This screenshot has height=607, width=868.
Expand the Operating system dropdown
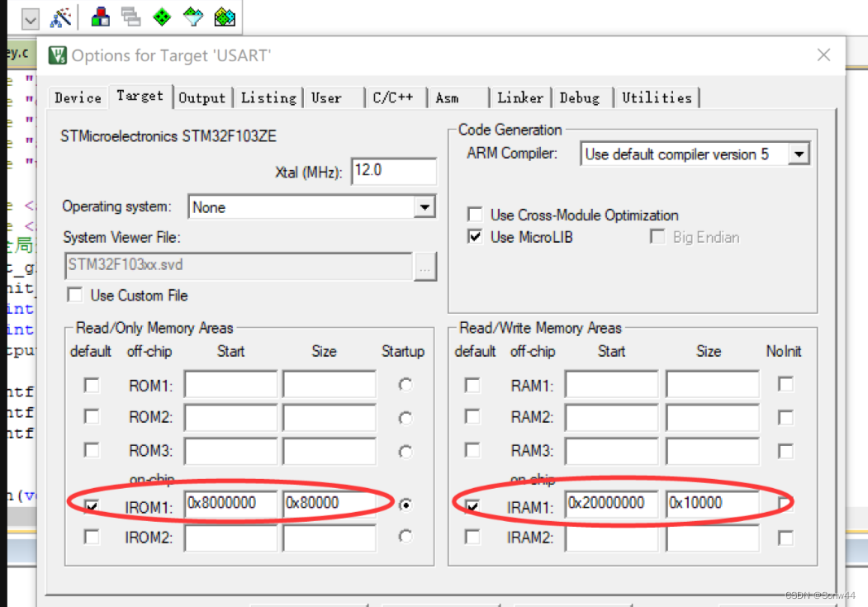pyautogui.click(x=425, y=207)
